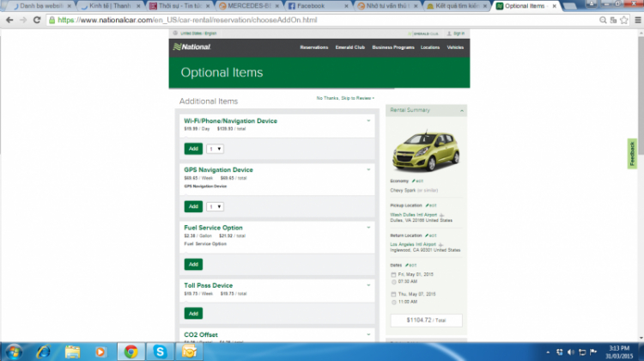Switch to Chrome in taskbar
644x361 pixels.
coord(131,352)
